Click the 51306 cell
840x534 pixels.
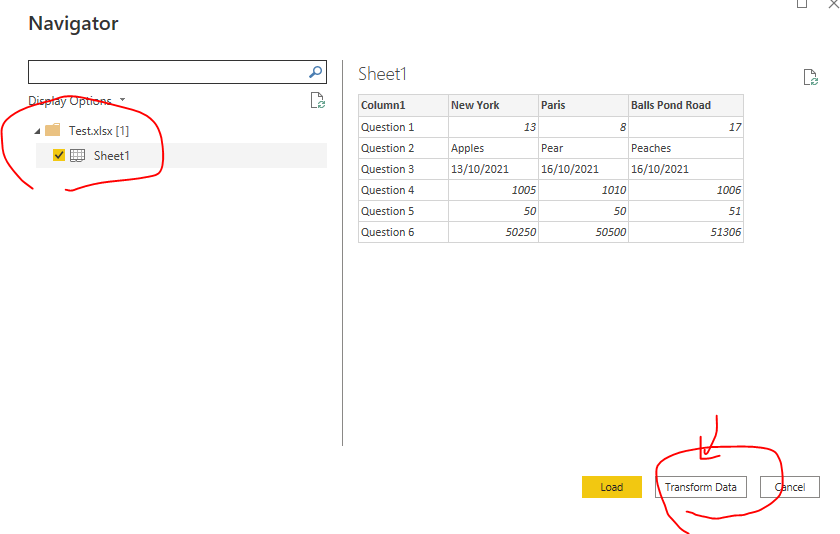pos(686,232)
